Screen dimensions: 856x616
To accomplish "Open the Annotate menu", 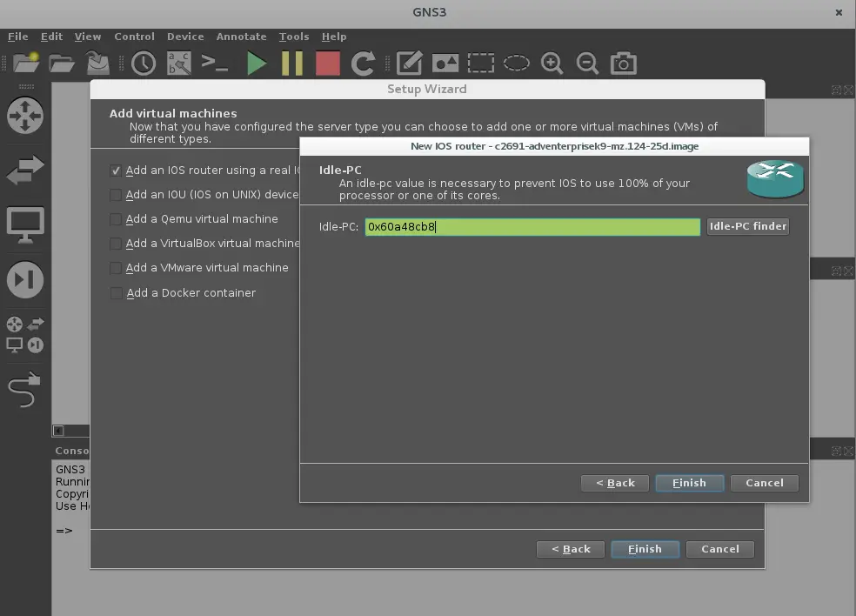I will pos(241,37).
